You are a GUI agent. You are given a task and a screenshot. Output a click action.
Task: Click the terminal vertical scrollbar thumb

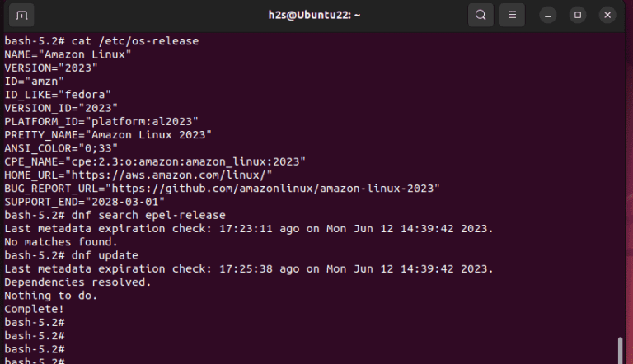point(620,349)
